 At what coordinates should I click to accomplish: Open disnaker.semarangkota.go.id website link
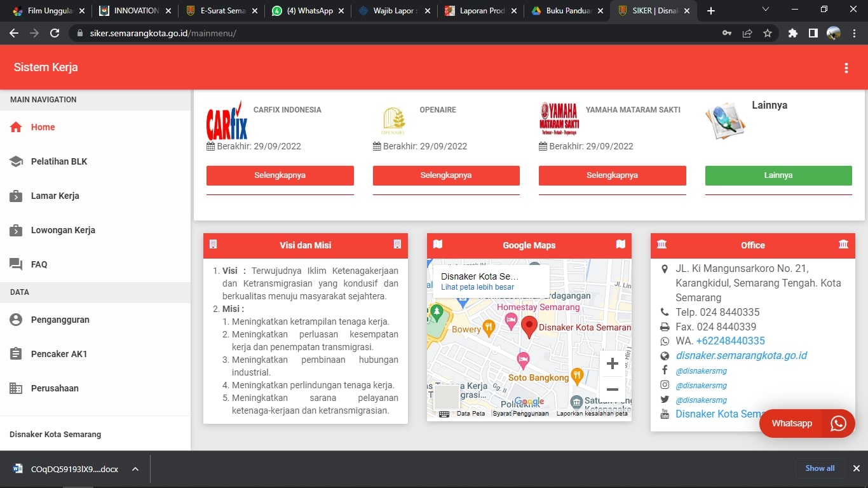coord(741,355)
